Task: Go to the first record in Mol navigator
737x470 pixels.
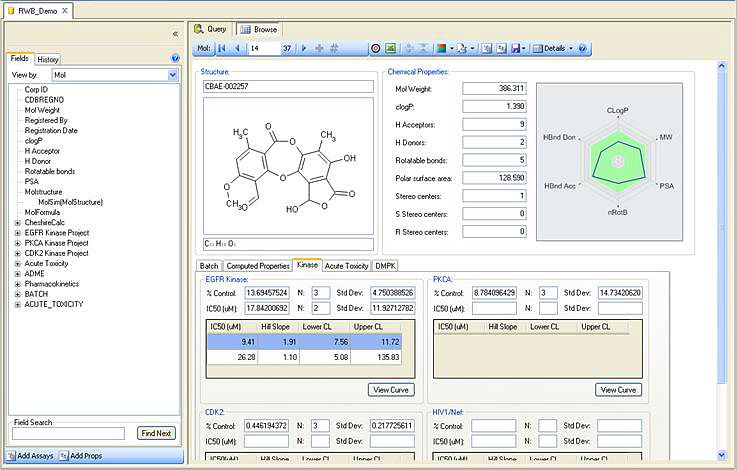Action: tap(221, 48)
